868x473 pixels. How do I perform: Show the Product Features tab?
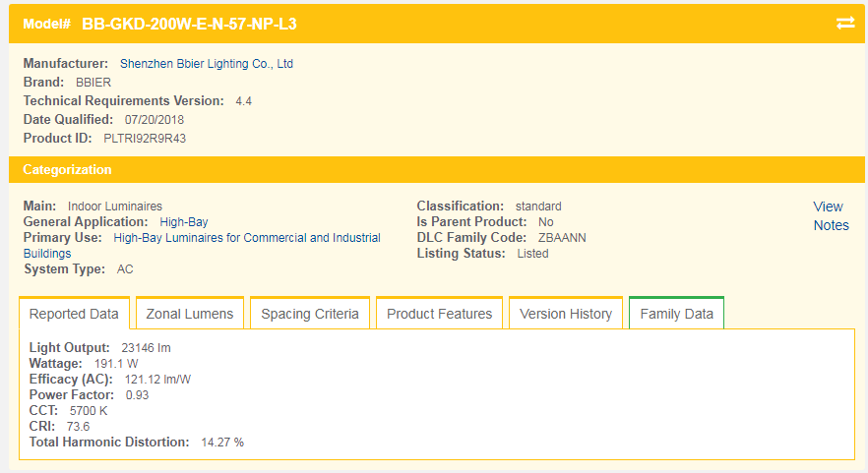click(440, 314)
